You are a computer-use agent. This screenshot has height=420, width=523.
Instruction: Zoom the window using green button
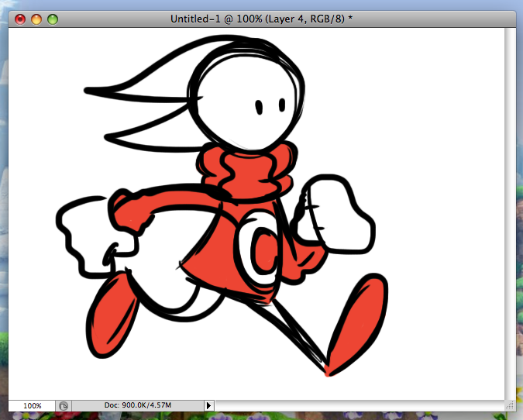point(53,19)
